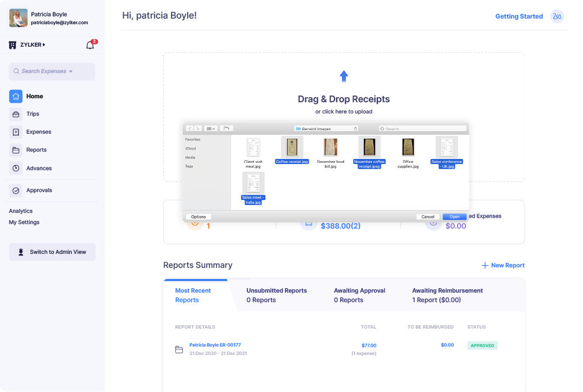Open notifications via the bell icon
The image size is (583, 392).
[x=89, y=44]
